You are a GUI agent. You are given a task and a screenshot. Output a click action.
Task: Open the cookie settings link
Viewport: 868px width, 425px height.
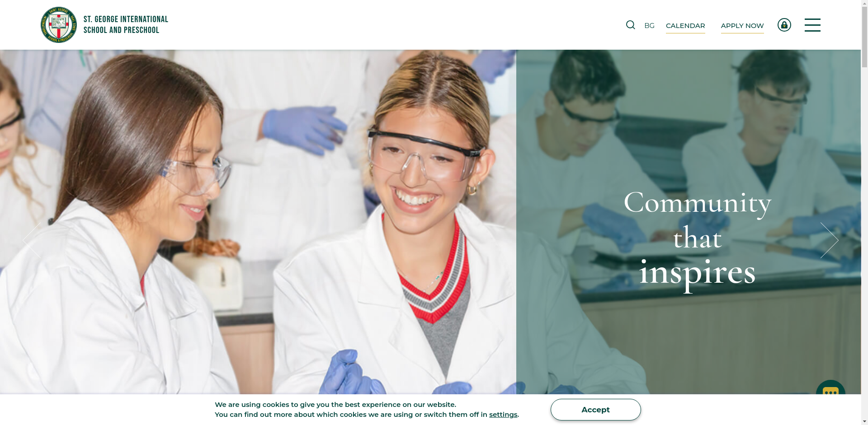click(503, 415)
